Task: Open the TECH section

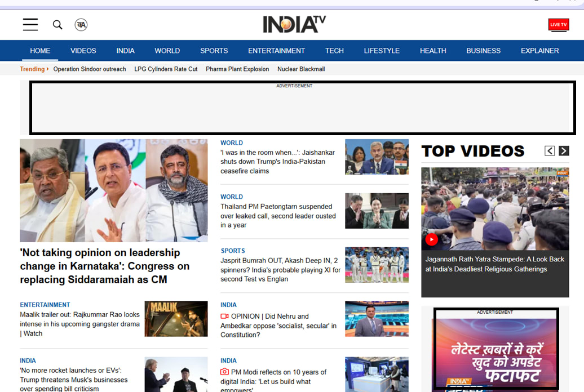Action: tap(334, 51)
